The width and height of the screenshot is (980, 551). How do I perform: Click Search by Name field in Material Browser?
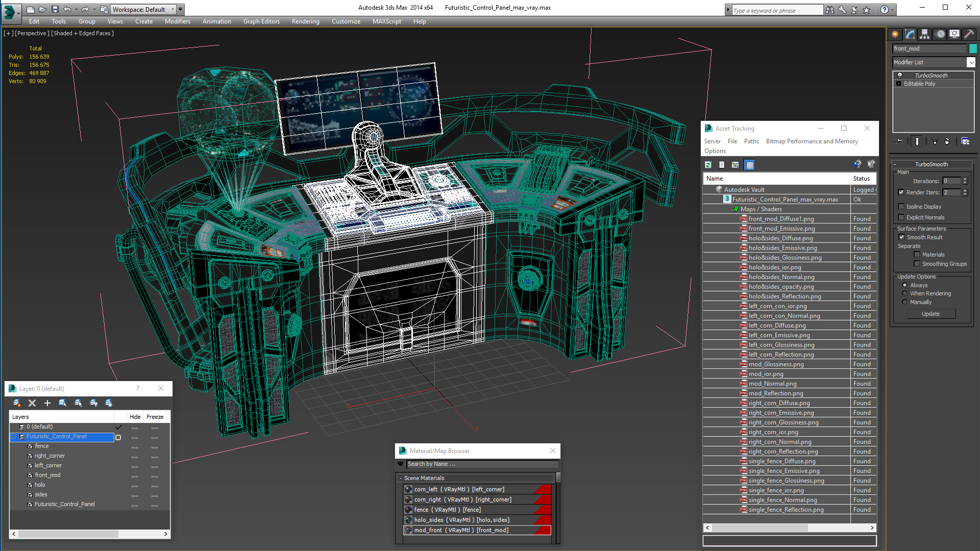(482, 464)
